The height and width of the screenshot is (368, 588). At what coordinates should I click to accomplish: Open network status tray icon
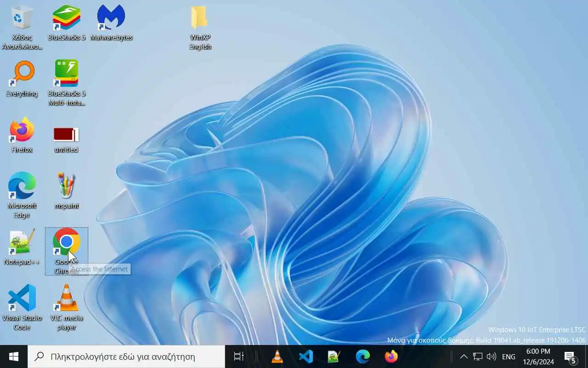point(478,356)
